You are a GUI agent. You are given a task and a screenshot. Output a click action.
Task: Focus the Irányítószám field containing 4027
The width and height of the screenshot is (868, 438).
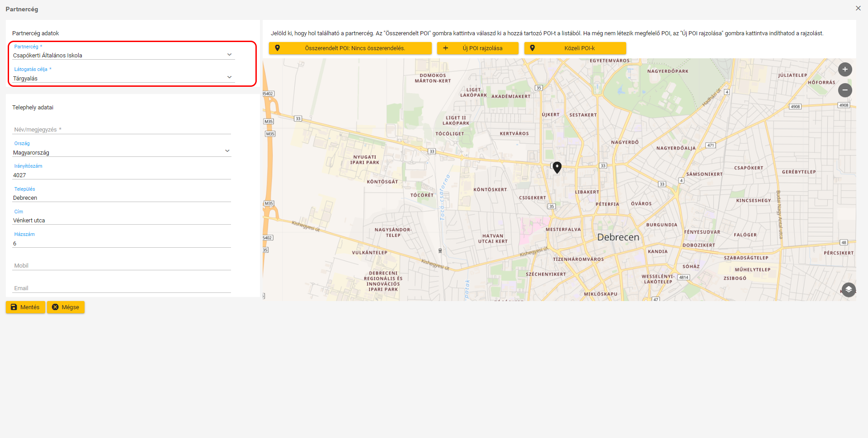coord(121,175)
